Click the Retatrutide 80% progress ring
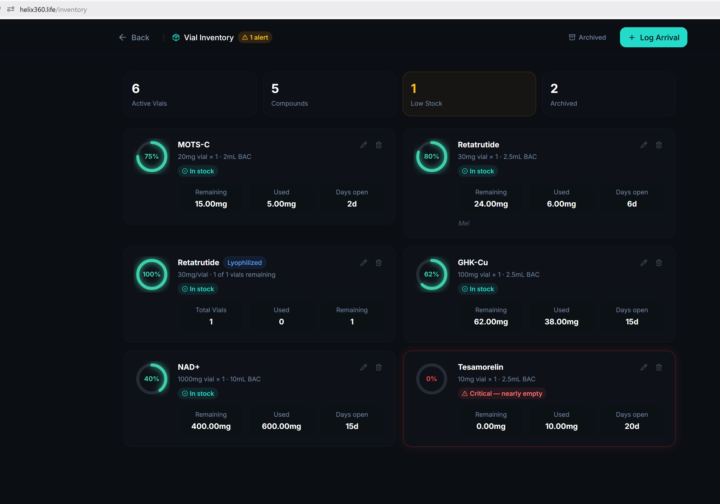This screenshot has height=504, width=720. pyautogui.click(x=431, y=157)
